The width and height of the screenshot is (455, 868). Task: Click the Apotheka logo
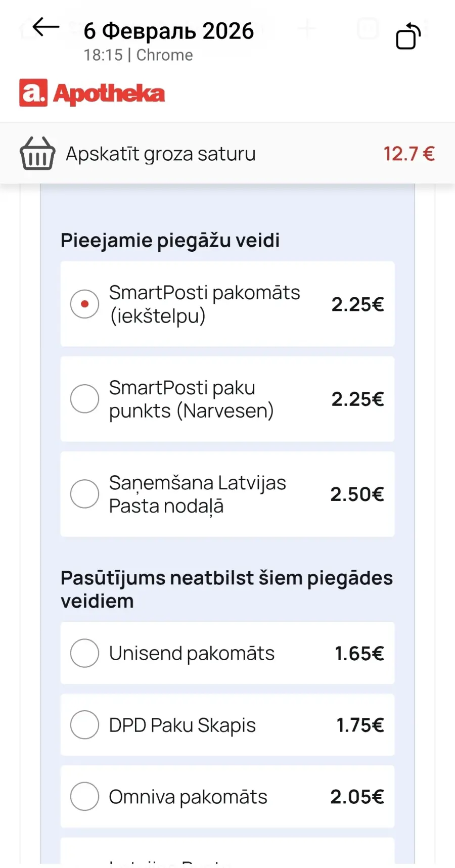pyautogui.click(x=92, y=93)
